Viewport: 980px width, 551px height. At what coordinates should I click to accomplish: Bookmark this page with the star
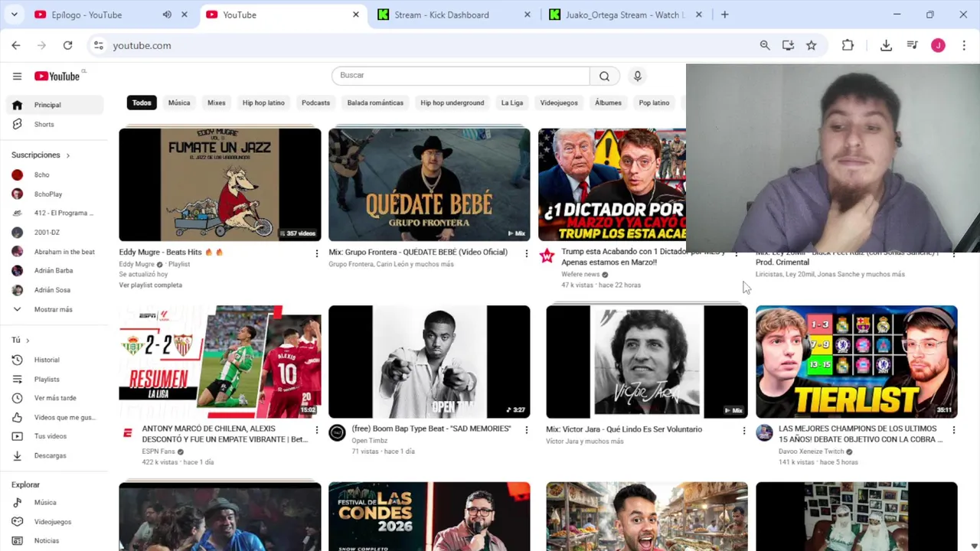pyautogui.click(x=811, y=45)
